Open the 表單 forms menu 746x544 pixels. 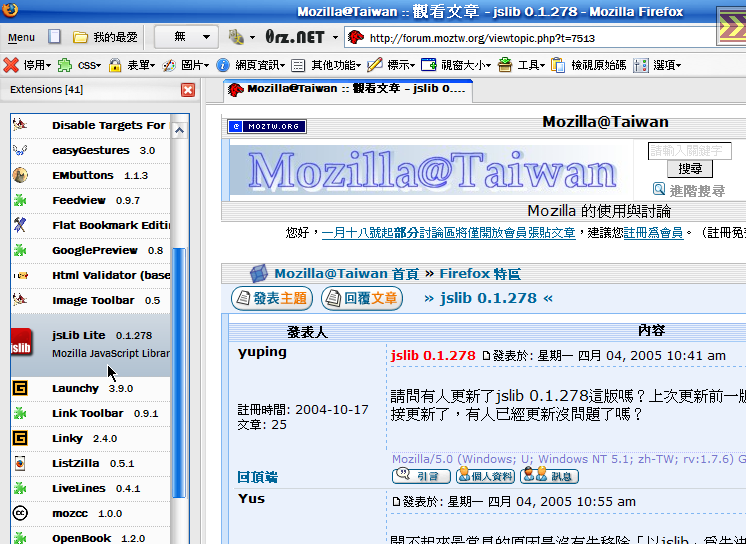tap(141, 65)
